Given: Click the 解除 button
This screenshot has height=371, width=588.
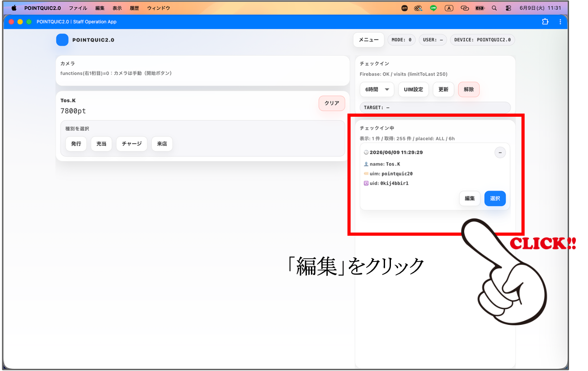Looking at the screenshot, I should click(469, 90).
